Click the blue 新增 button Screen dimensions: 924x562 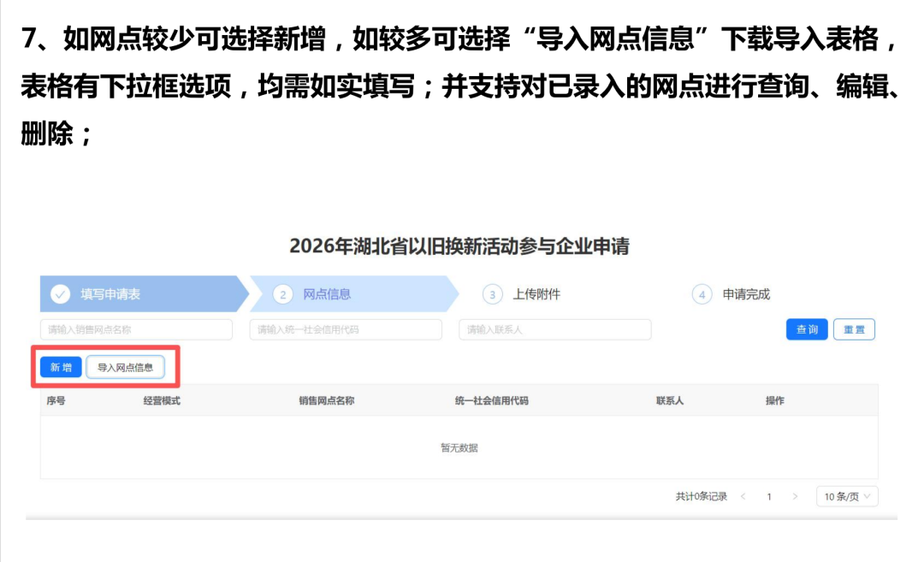click(61, 367)
